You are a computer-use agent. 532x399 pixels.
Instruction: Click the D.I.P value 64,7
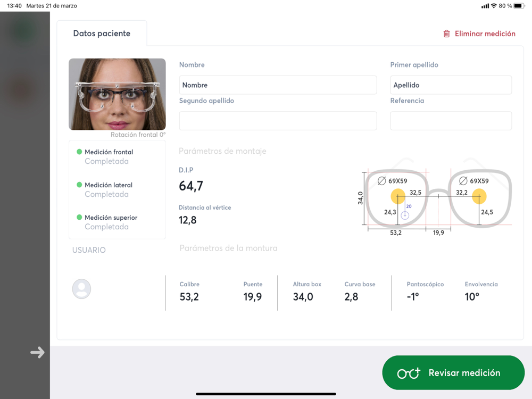[190, 186]
